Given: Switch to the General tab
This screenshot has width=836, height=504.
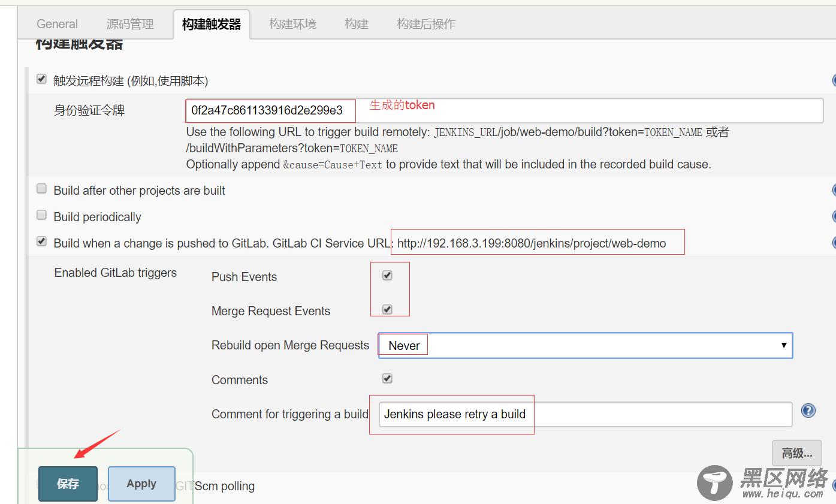Looking at the screenshot, I should [x=58, y=24].
